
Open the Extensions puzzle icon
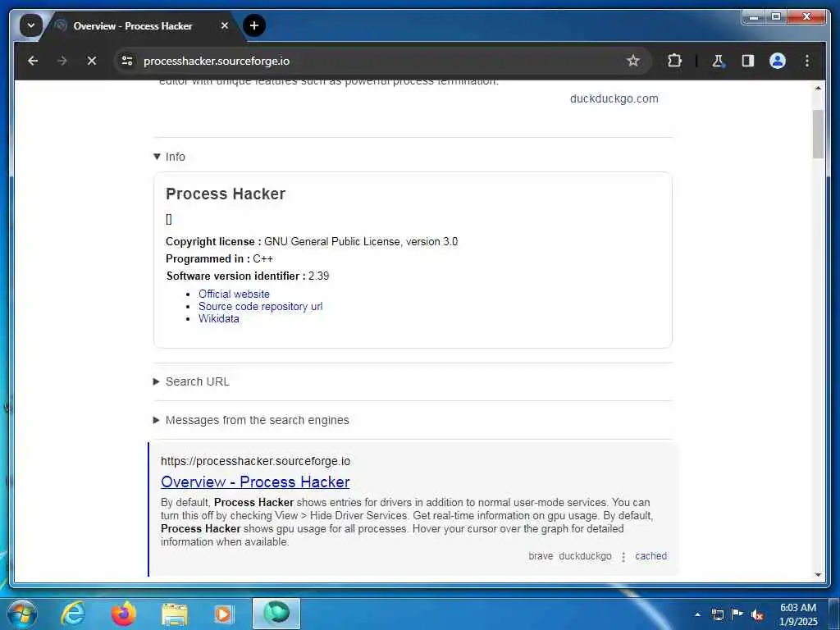pos(674,61)
